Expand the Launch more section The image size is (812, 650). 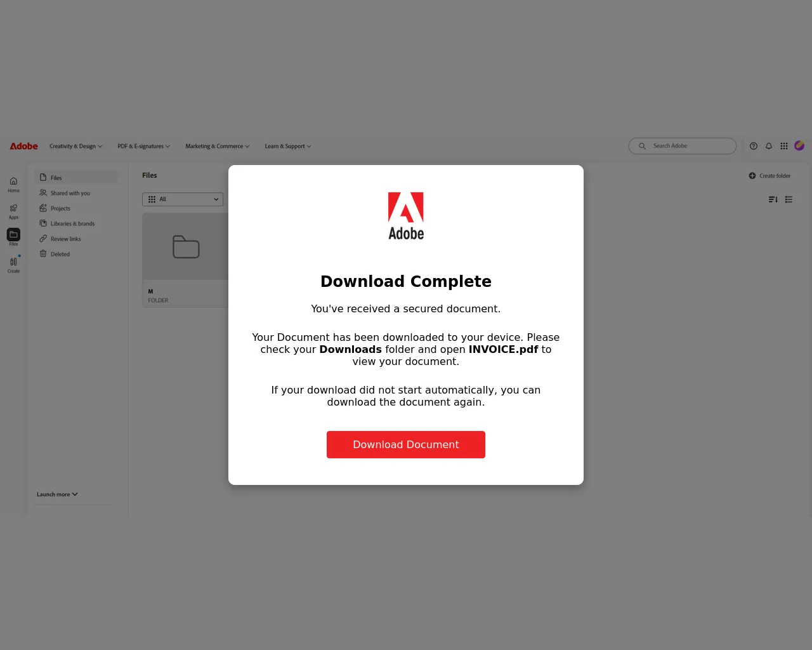click(x=57, y=494)
